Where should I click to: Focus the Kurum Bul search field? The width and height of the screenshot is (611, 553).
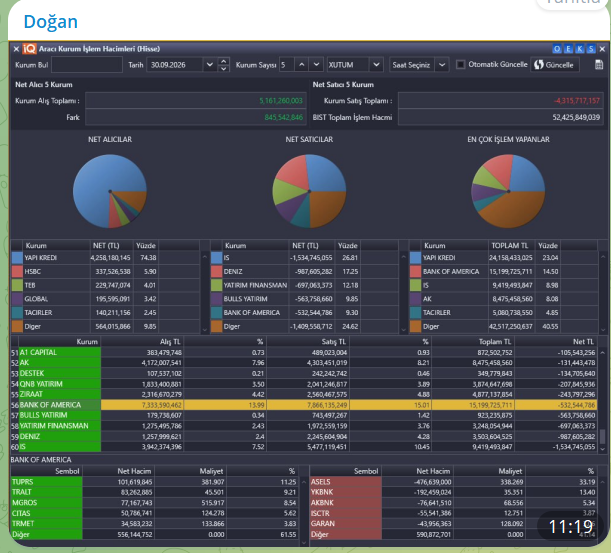point(87,65)
